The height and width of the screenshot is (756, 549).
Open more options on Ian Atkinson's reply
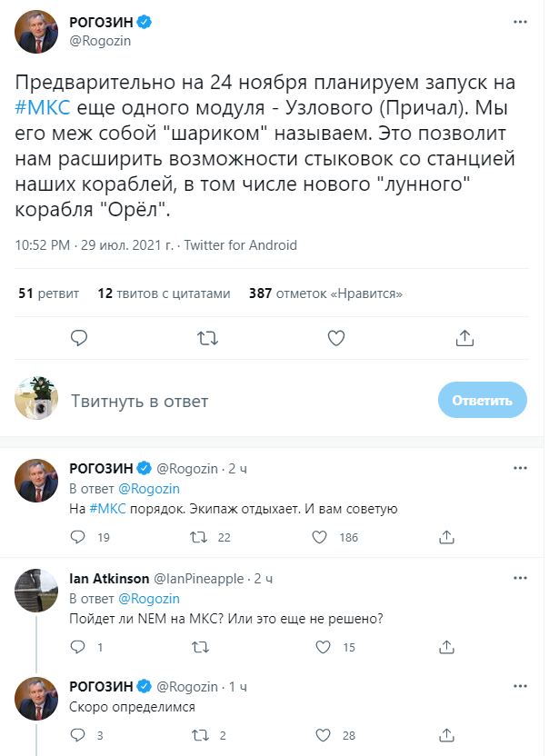tap(518, 578)
